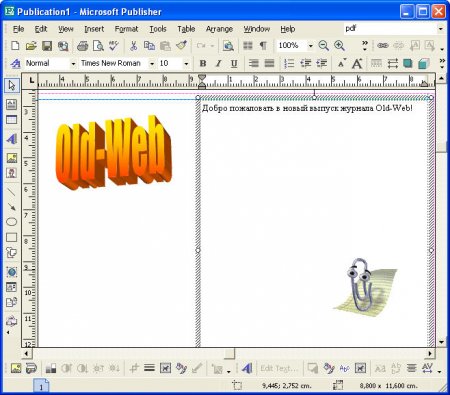
Task: Open the 100% zoom level dropdown
Action: [310, 46]
